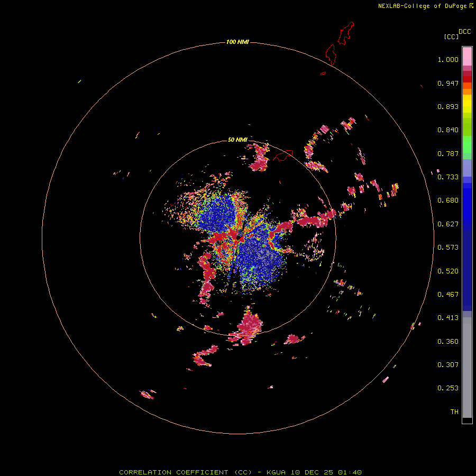This screenshot has height=476, width=476.
Task: Click the bright green band of color bar
Action: click(x=467, y=144)
